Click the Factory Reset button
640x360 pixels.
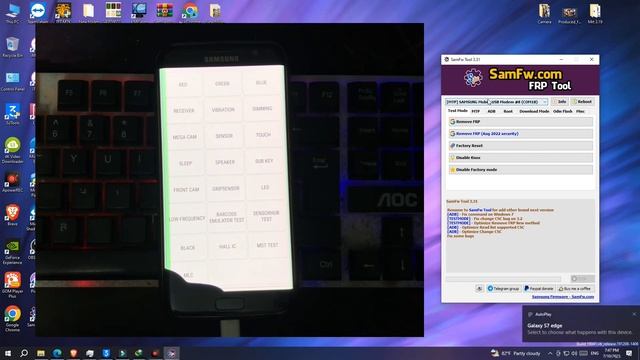pyautogui.click(x=520, y=146)
